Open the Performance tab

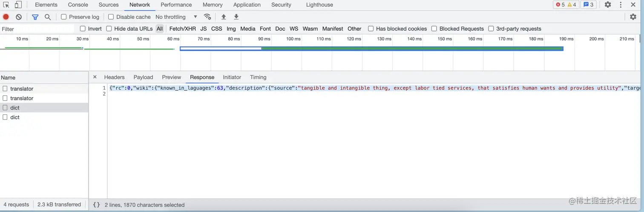click(x=176, y=5)
